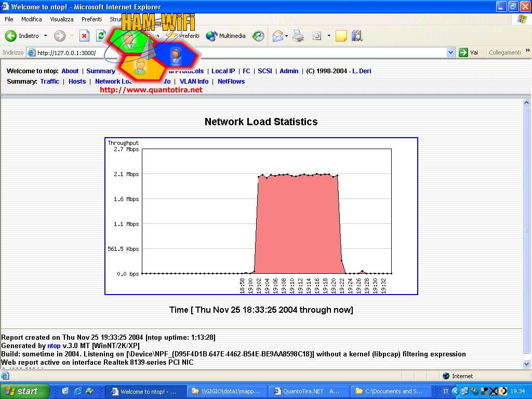Open the Forward button history dropdown arrow

(x=72, y=36)
